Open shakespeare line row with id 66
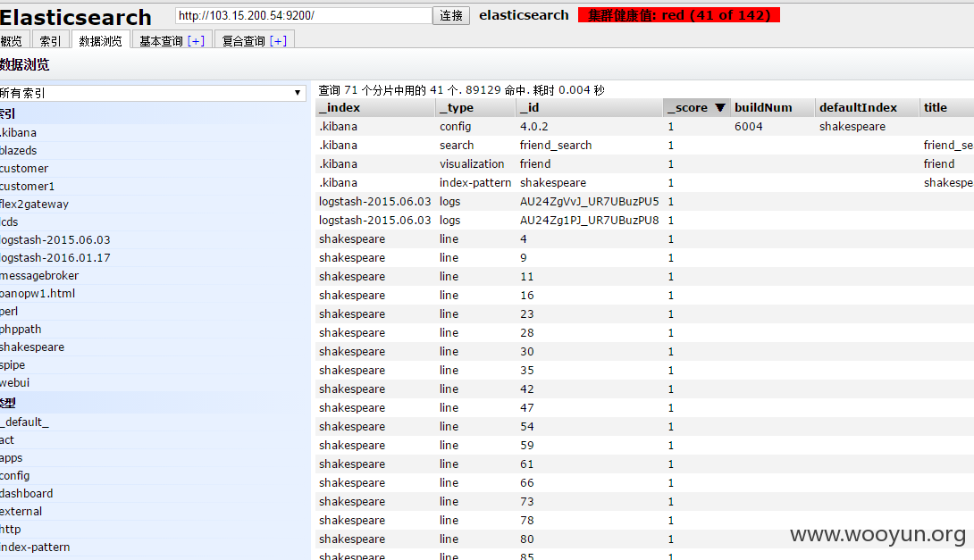 click(x=645, y=483)
